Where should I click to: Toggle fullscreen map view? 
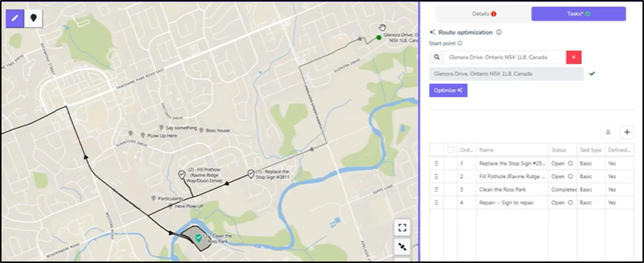click(402, 227)
